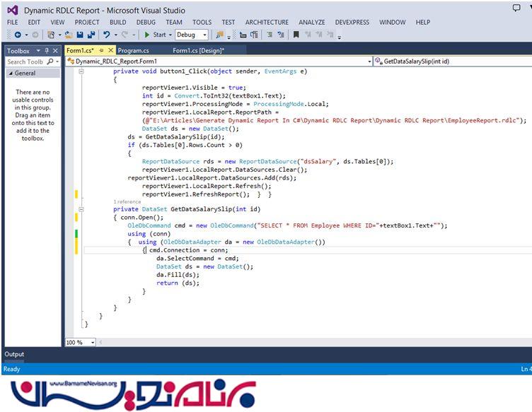The image size is (532, 412).
Task: Click the Open File folder icon
Action: [x=69, y=35]
